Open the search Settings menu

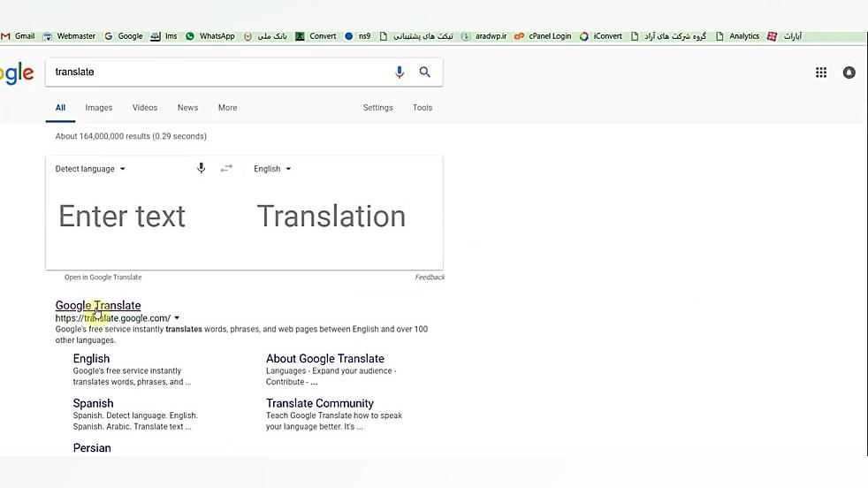pyautogui.click(x=378, y=108)
